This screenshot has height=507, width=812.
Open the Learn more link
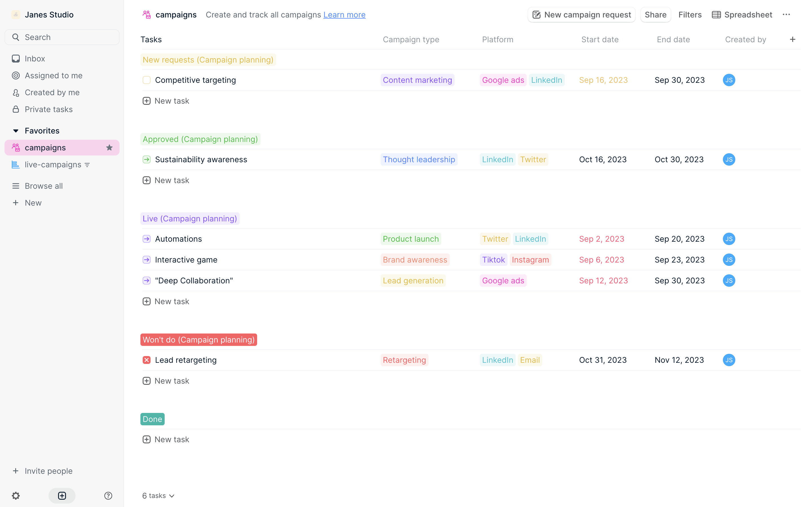click(x=344, y=15)
